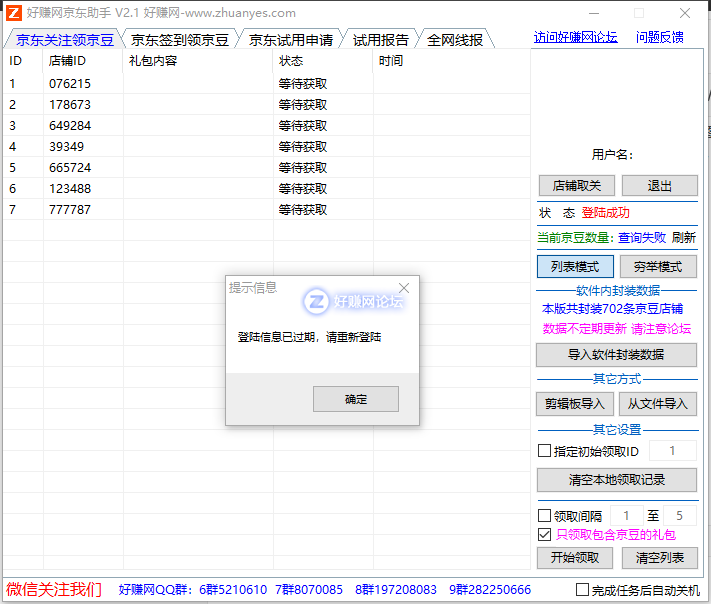Viewport: 711px width, 604px height.
Task: Enable 指定初始领取ID checkbox
Action: click(544, 451)
